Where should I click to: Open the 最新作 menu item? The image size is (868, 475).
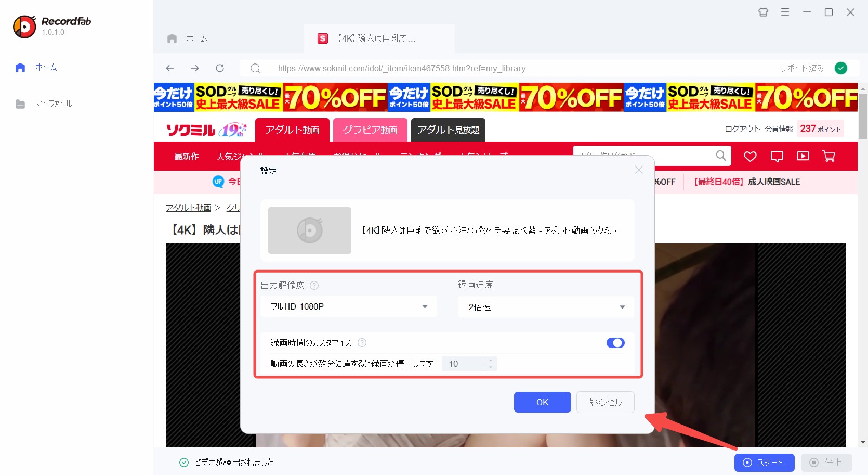coord(187,157)
